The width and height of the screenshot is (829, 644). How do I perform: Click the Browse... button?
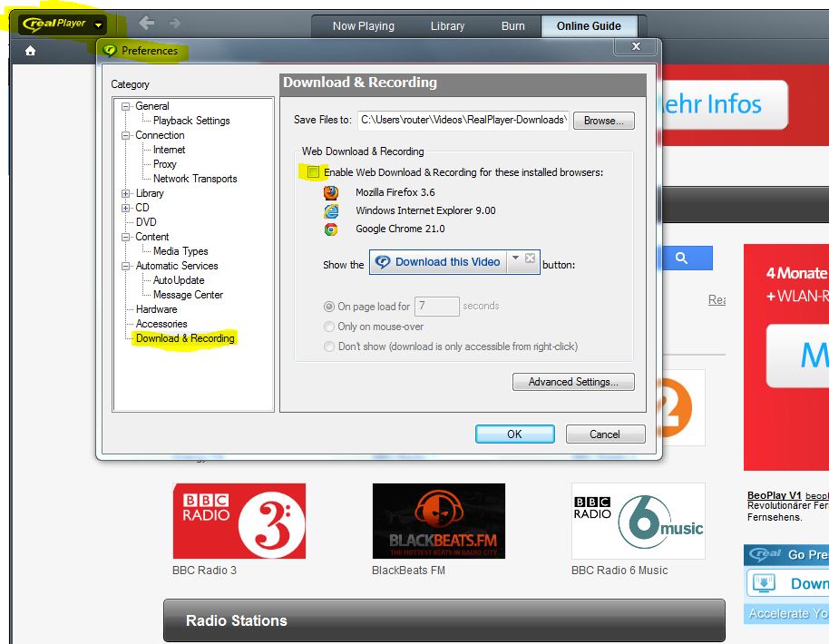click(x=604, y=121)
